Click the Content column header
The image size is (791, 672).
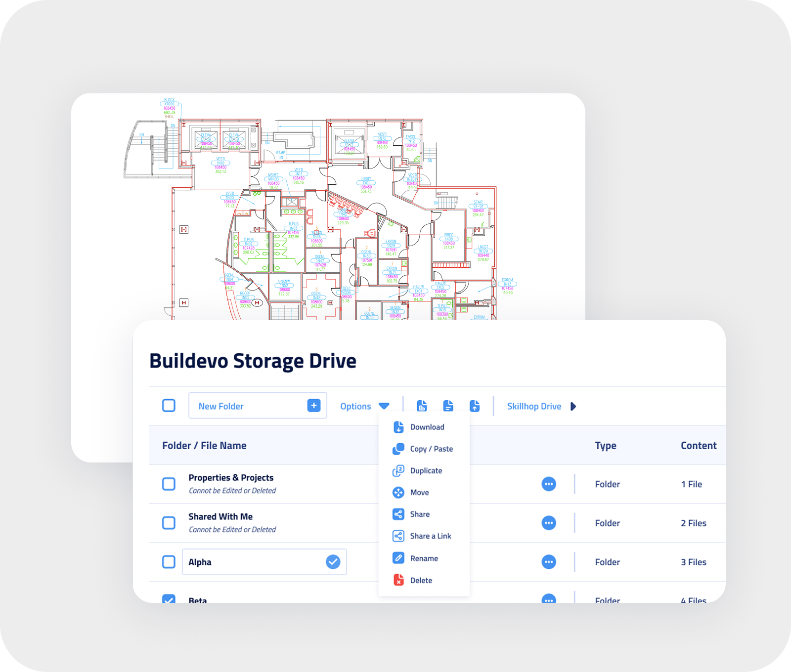[x=699, y=445]
